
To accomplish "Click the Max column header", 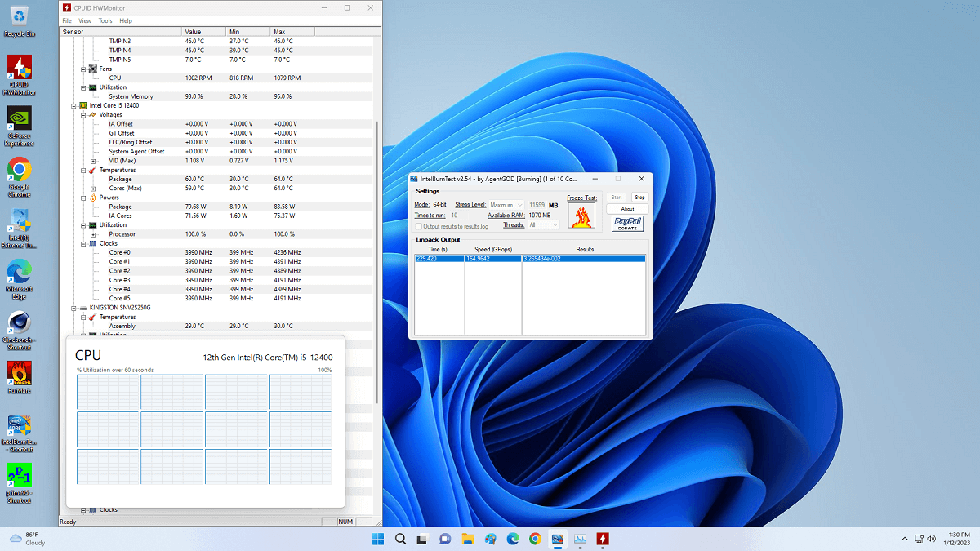I will 292,32.
